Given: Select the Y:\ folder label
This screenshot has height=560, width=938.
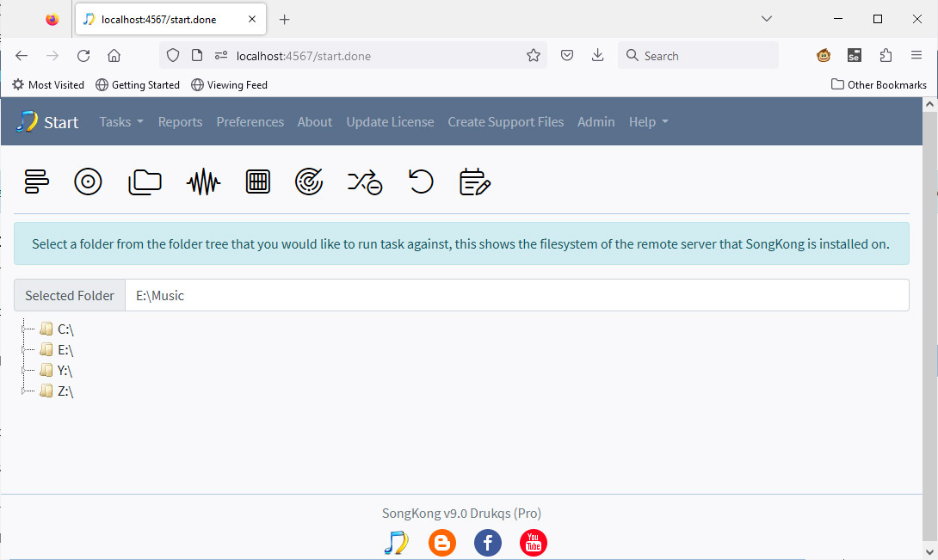Looking at the screenshot, I should tap(65, 371).
